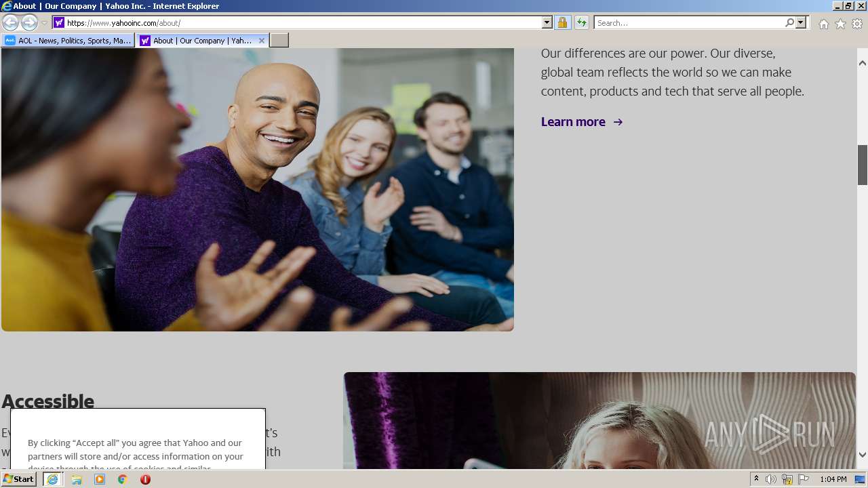
Task: Click the cookie consent notice text
Action: pyautogui.click(x=136, y=454)
